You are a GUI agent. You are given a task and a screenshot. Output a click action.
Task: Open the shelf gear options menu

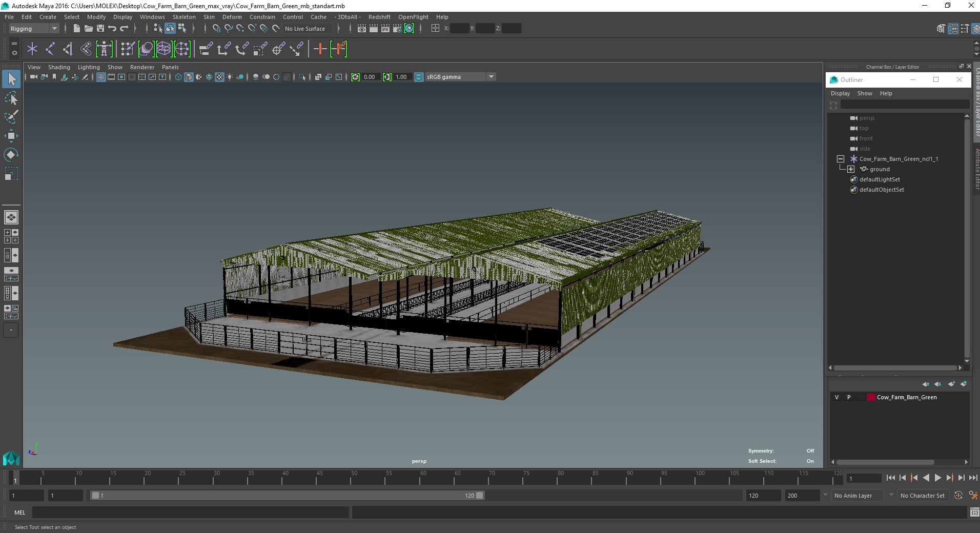[x=14, y=52]
